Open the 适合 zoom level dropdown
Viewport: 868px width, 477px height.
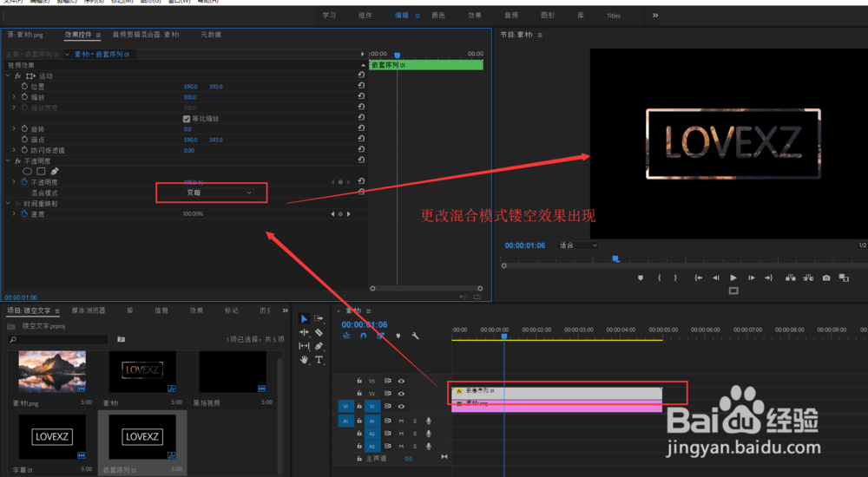tap(578, 245)
